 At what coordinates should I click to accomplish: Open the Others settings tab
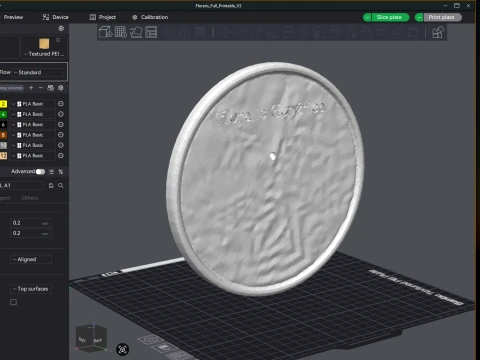(30, 198)
